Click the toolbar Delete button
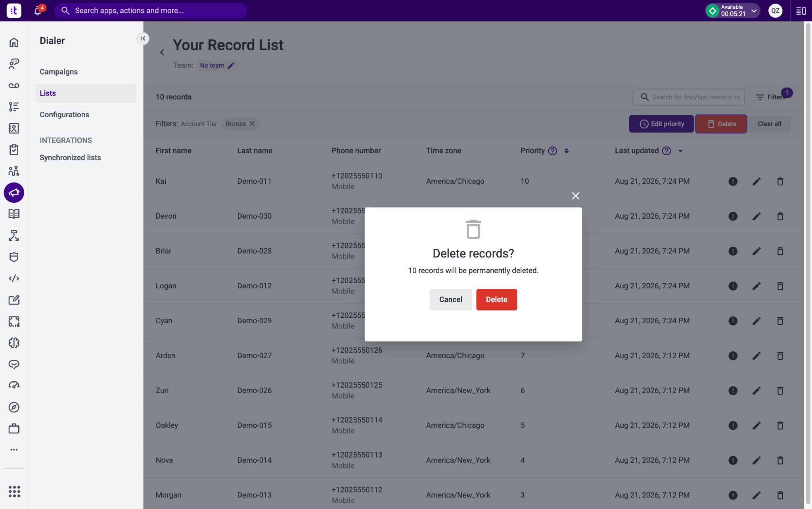Image resolution: width=812 pixels, height=509 pixels. pyautogui.click(x=721, y=124)
